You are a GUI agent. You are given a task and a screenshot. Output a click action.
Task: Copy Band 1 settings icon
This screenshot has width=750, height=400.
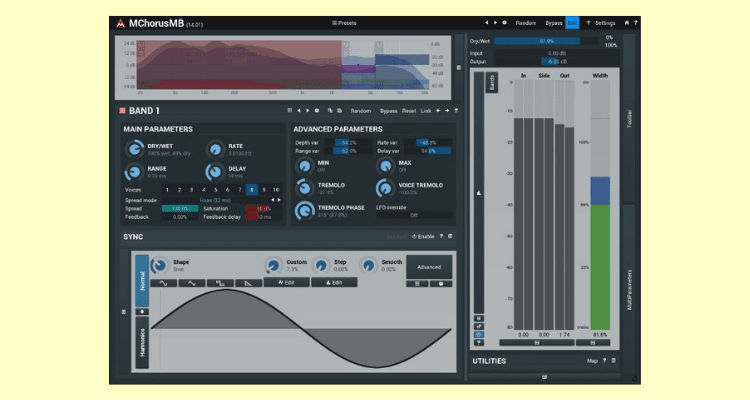(x=330, y=111)
